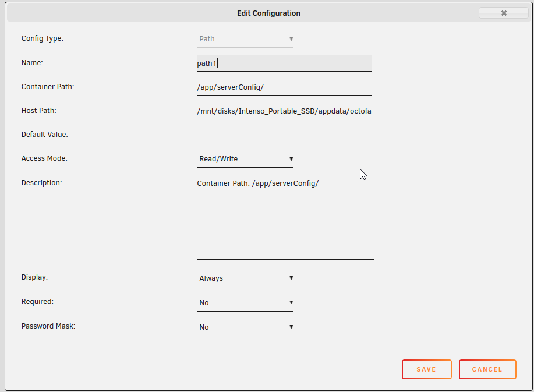Image resolution: width=534 pixels, height=392 pixels.
Task: Click the arrow icon of Required selector
Action: [x=291, y=302]
